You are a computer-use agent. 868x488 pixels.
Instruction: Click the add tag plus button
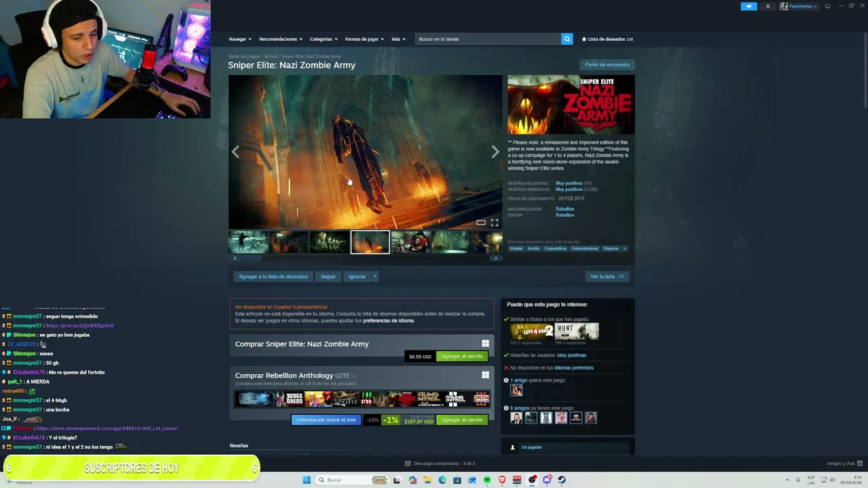pyautogui.click(x=625, y=248)
